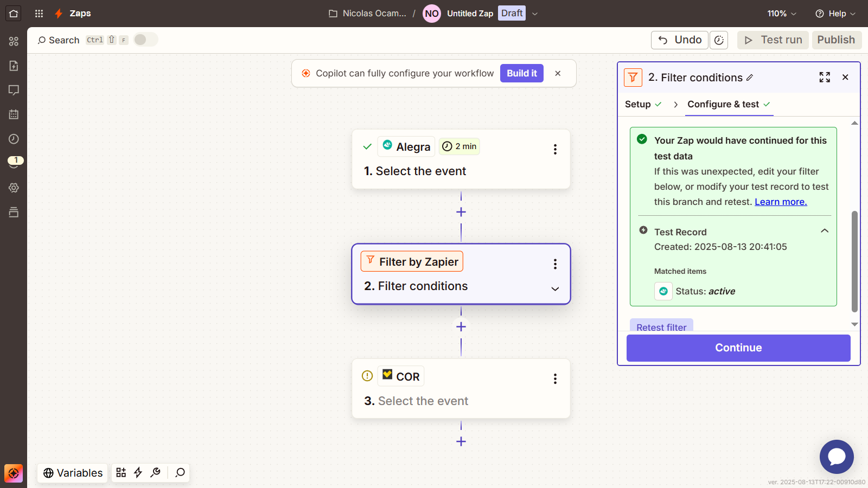
Task: Click the wrench tool in bottom toolbar
Action: pos(156,473)
